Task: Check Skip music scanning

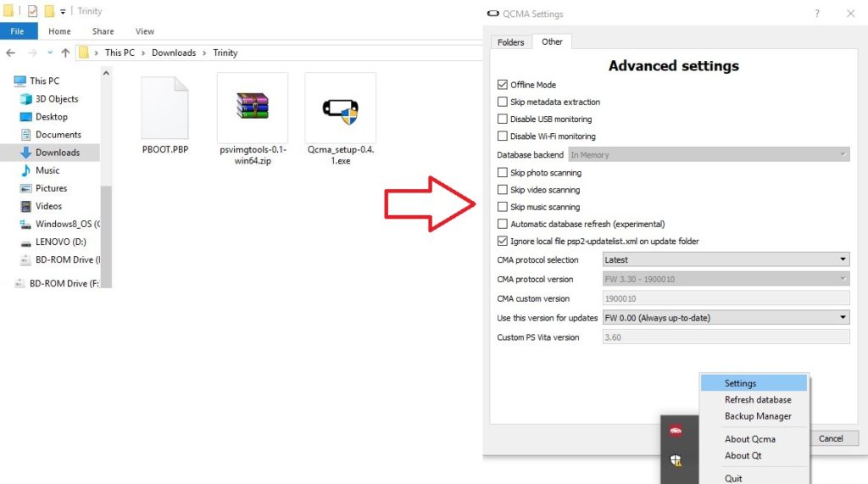Action: click(x=502, y=207)
